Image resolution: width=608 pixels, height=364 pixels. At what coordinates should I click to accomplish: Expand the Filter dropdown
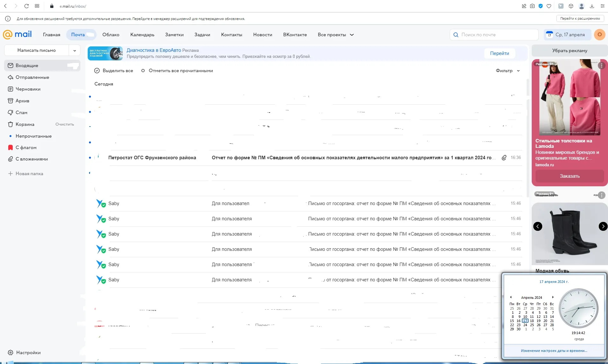pyautogui.click(x=508, y=71)
